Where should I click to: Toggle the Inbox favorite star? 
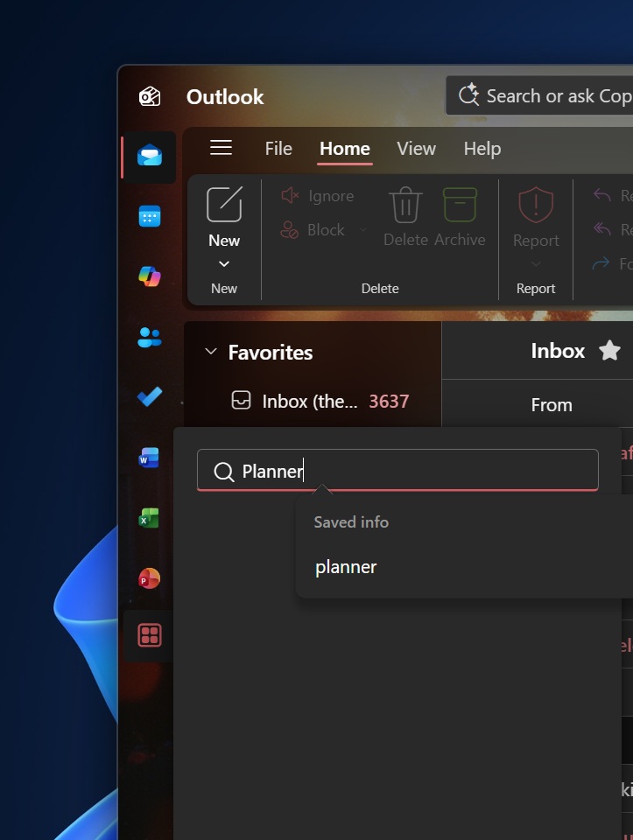coord(609,351)
